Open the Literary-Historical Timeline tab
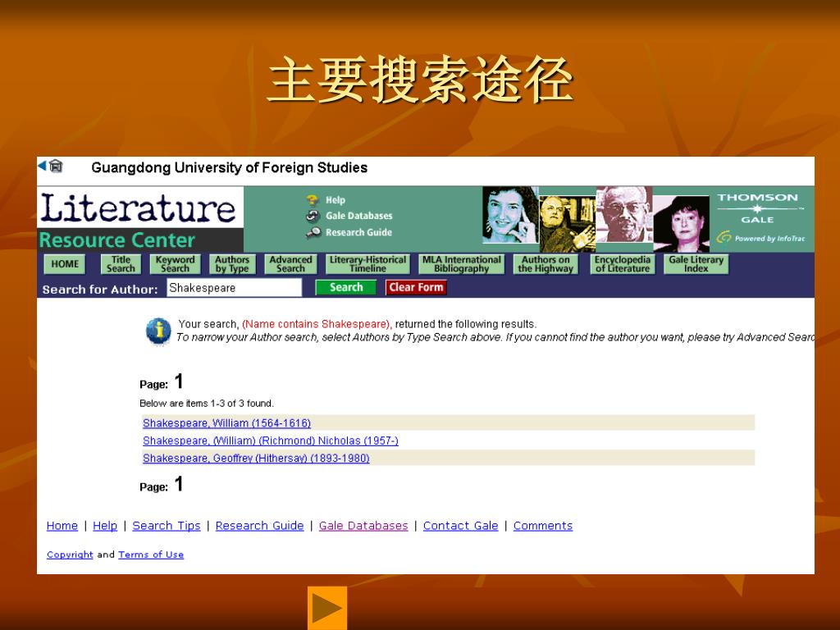Viewport: 840px width, 630px height. (x=367, y=264)
